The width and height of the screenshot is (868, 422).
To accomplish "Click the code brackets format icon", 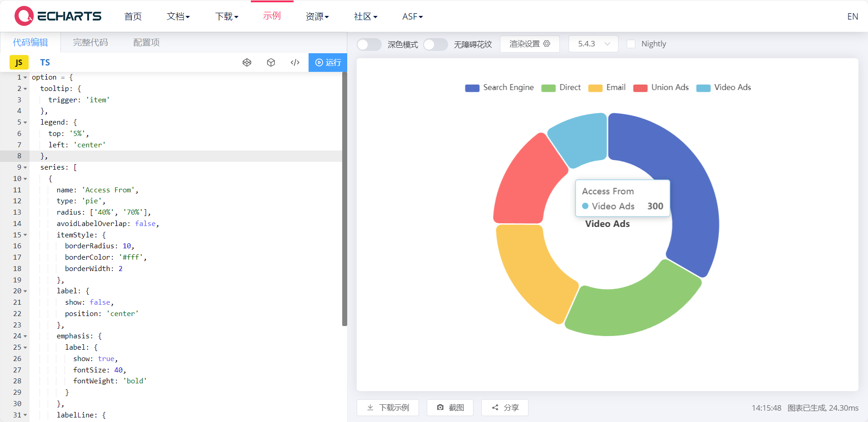I will pyautogui.click(x=295, y=62).
